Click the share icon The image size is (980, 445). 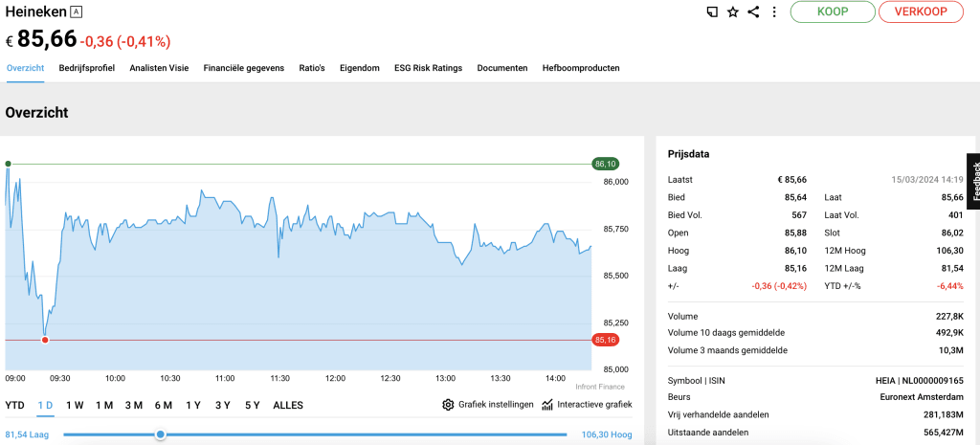point(753,12)
